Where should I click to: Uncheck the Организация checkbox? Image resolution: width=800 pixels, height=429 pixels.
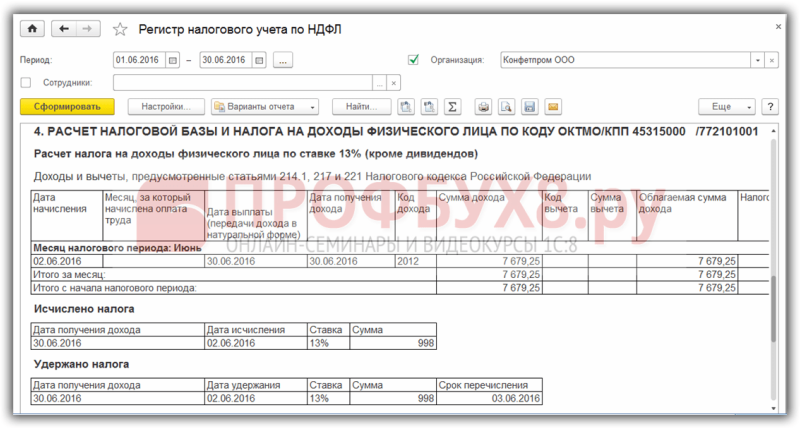[414, 60]
